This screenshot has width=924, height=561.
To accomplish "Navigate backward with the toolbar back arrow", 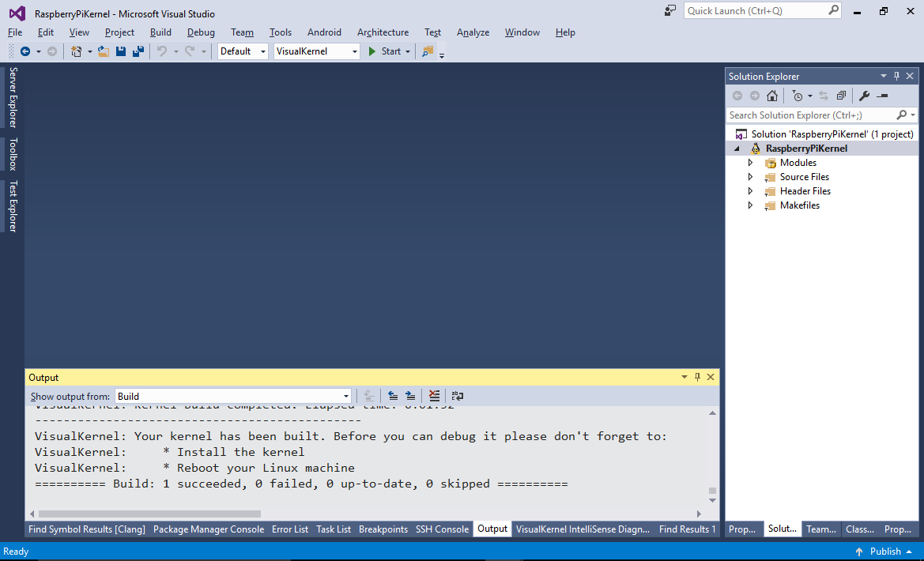I will pos(25,51).
